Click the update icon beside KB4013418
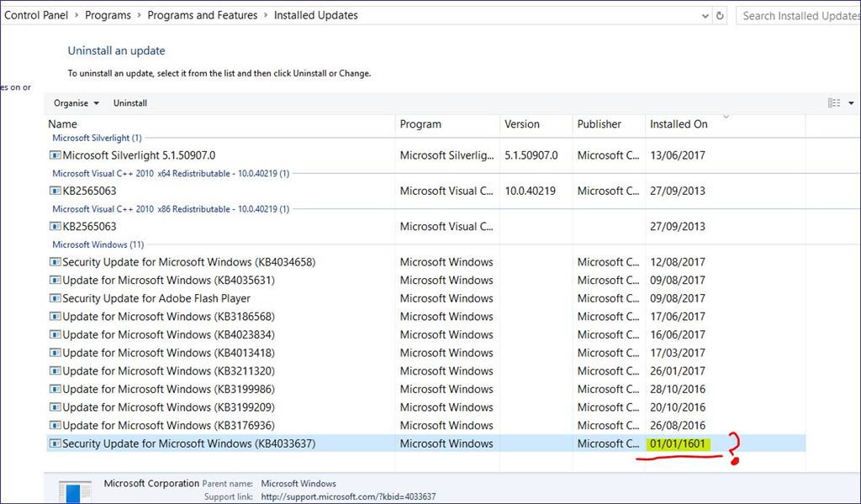The image size is (861, 504). [55, 353]
